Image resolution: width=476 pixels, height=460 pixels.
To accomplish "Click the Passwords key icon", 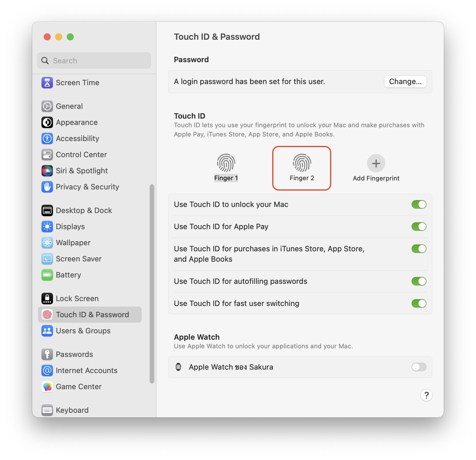I will (x=47, y=354).
